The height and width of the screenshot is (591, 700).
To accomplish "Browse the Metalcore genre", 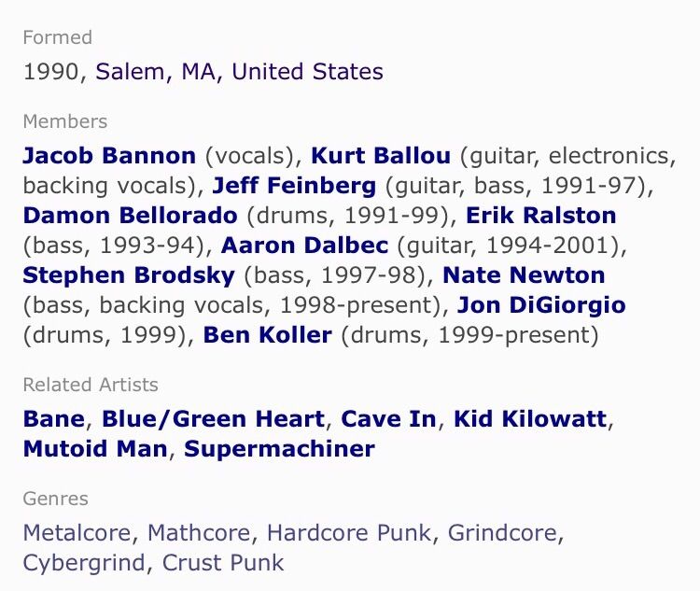I will (77, 533).
